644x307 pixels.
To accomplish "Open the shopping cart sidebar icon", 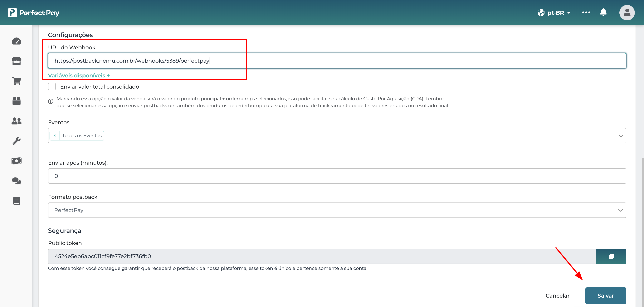I will (x=17, y=81).
